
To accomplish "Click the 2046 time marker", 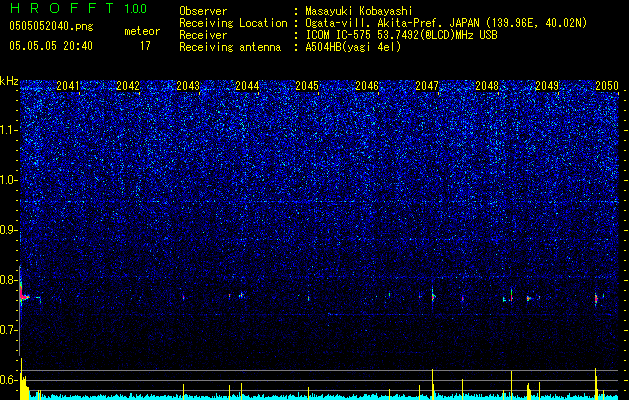I will click(367, 86).
